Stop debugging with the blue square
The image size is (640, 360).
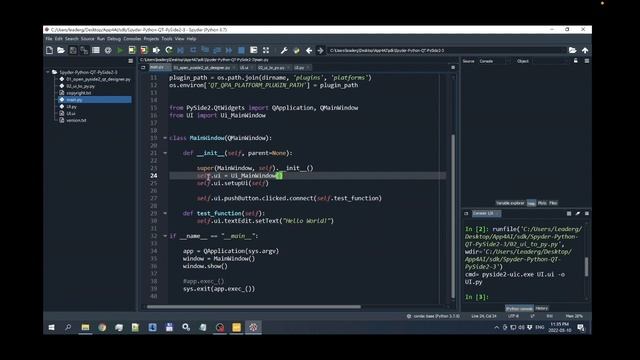tap(241, 50)
